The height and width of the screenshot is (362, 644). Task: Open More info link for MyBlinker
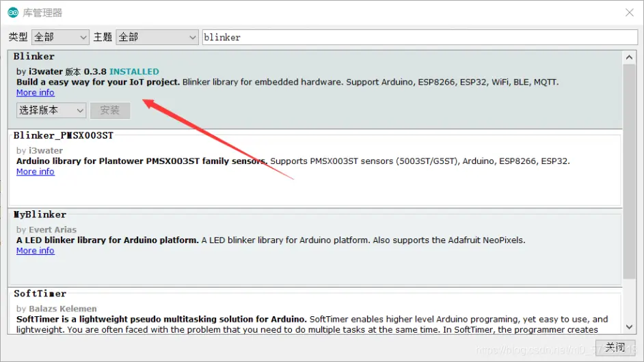(36, 251)
